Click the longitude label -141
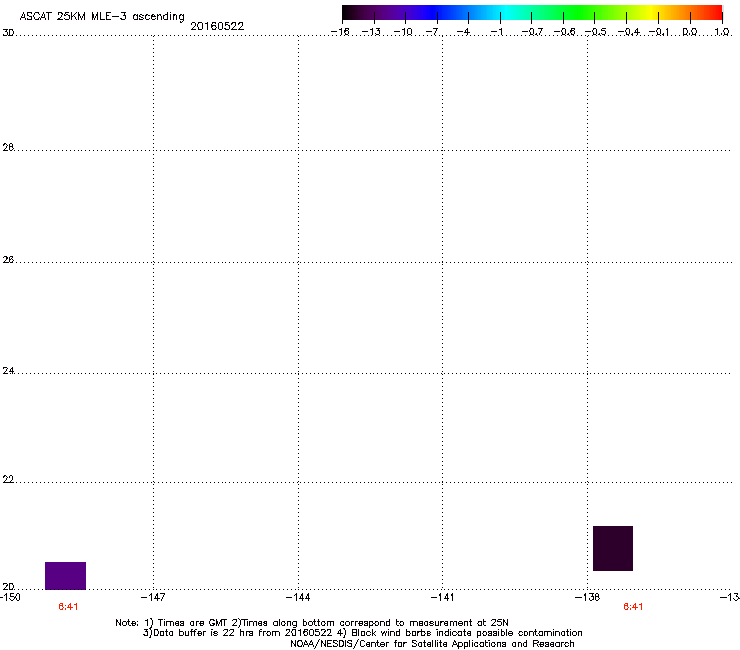Viewport: 740px width, 650px height. point(443,598)
